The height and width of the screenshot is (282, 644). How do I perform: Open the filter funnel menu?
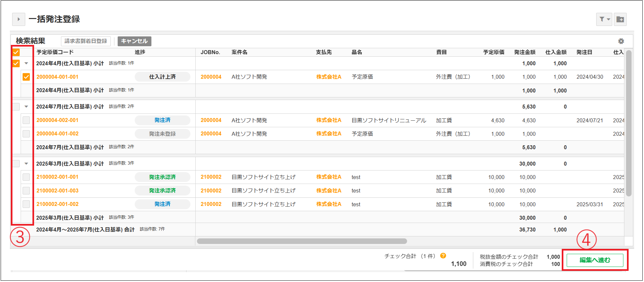click(604, 19)
